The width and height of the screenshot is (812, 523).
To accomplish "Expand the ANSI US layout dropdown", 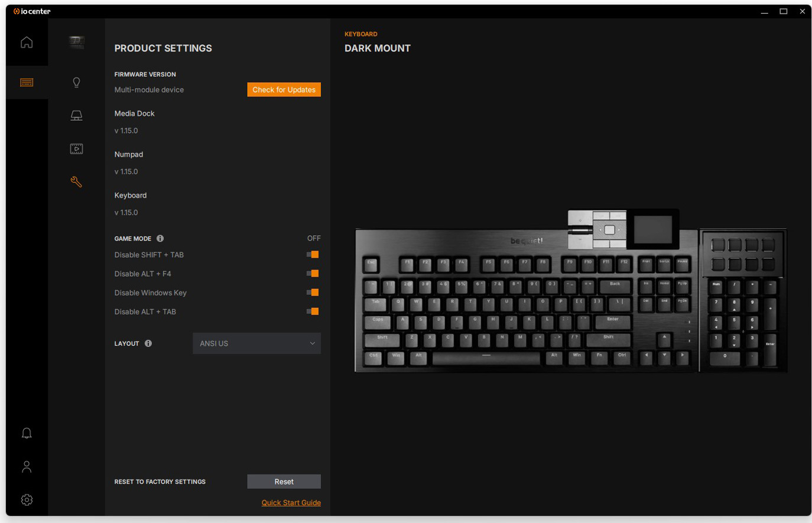I will click(256, 343).
